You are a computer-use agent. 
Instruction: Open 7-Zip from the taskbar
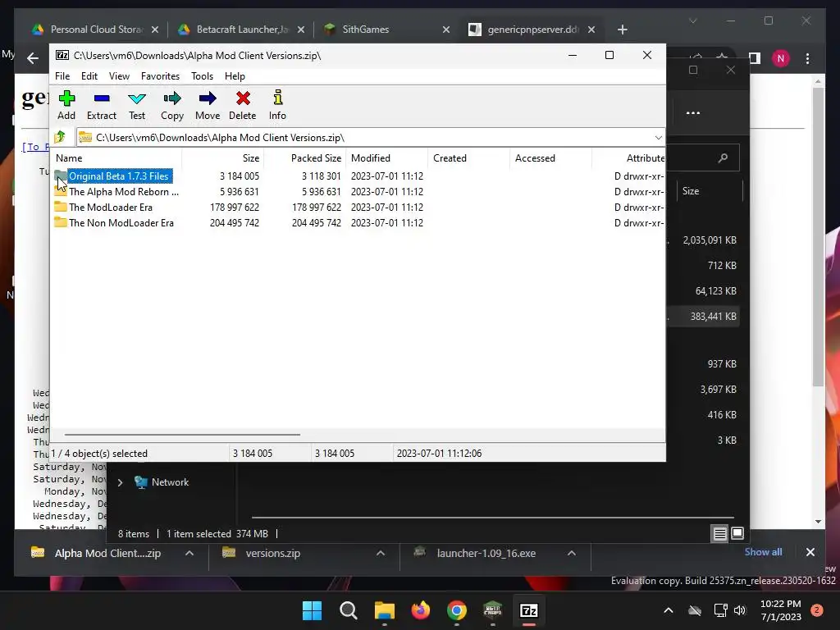pyautogui.click(x=529, y=610)
